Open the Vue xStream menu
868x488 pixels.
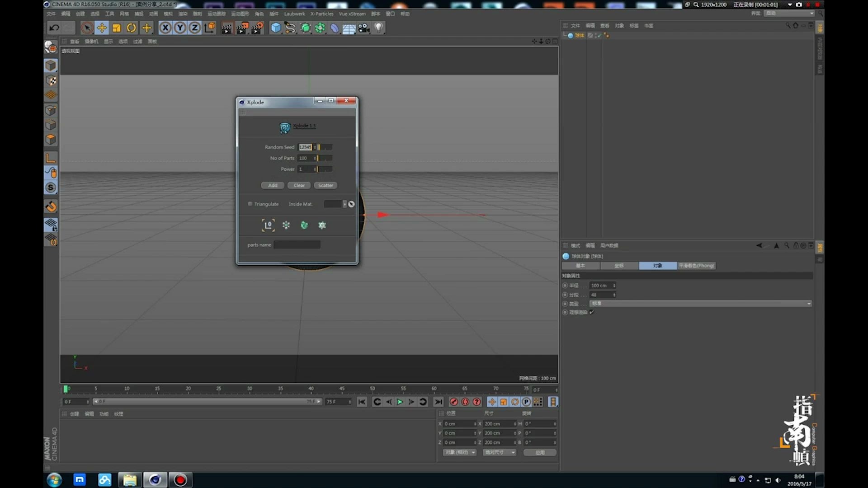point(352,14)
